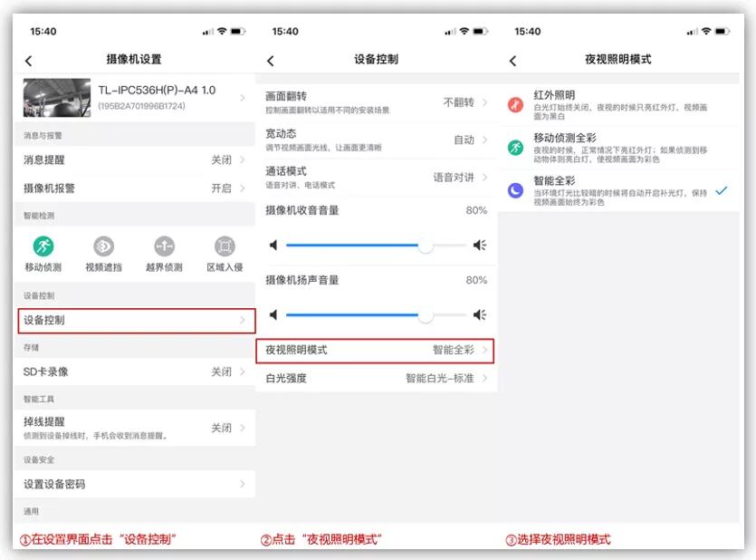Tap the blue 智能全彩 moon icon
The image size is (756, 560).
(x=514, y=189)
